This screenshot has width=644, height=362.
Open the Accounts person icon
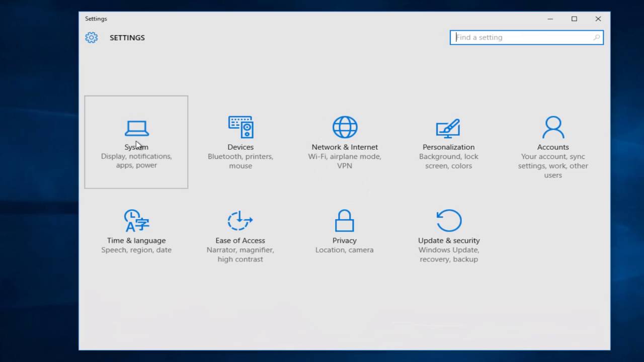click(553, 127)
